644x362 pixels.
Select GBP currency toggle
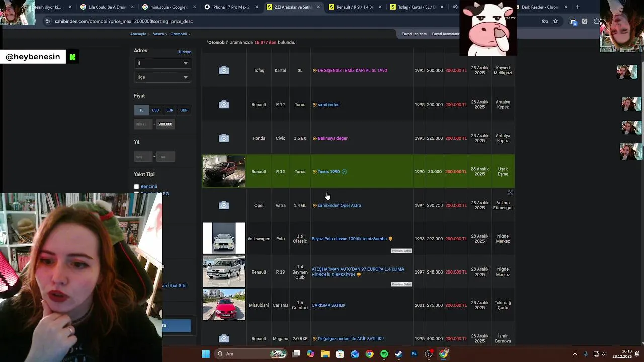pyautogui.click(x=184, y=110)
